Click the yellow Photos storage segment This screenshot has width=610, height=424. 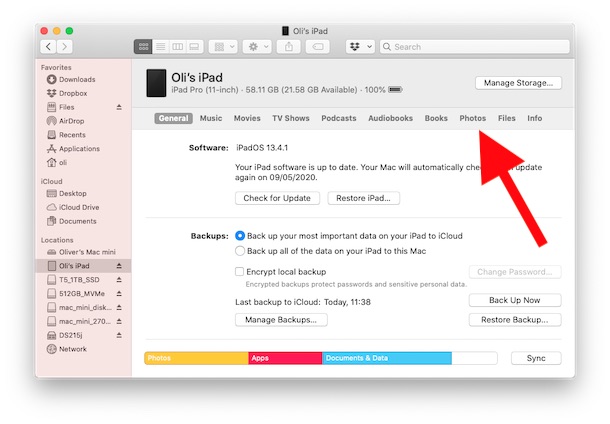click(196, 358)
